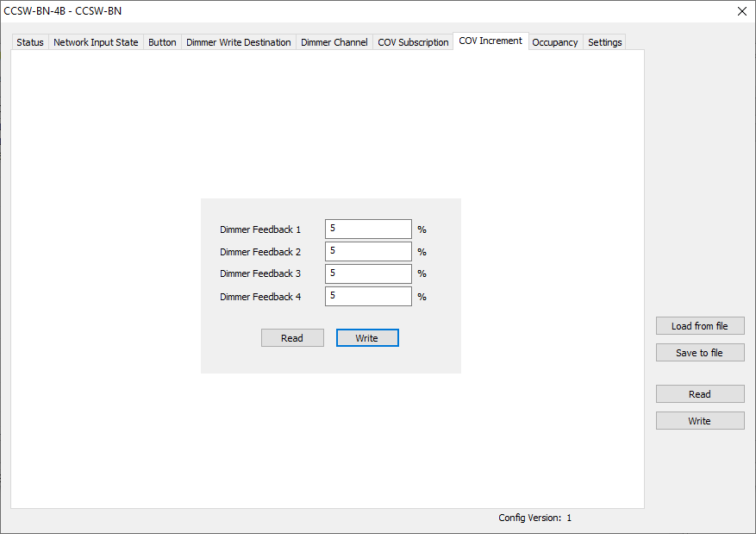Click Read in the COV Increment panel

point(292,338)
